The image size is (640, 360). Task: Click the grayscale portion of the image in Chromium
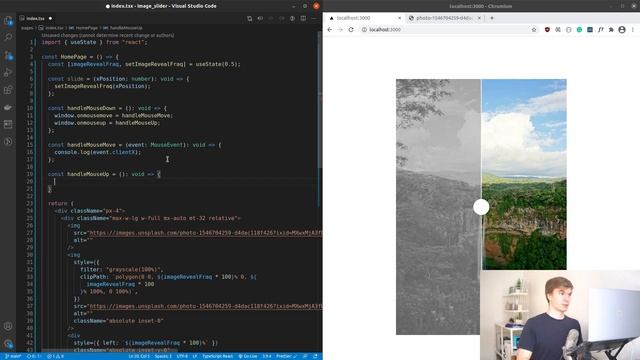(x=438, y=207)
